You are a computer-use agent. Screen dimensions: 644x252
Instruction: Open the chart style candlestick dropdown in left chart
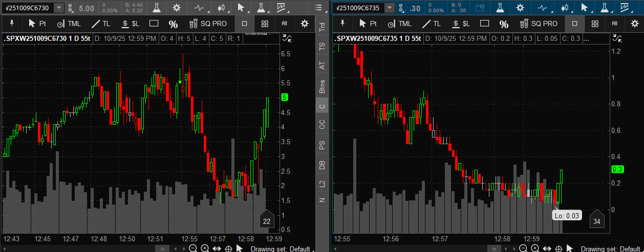point(221,8)
